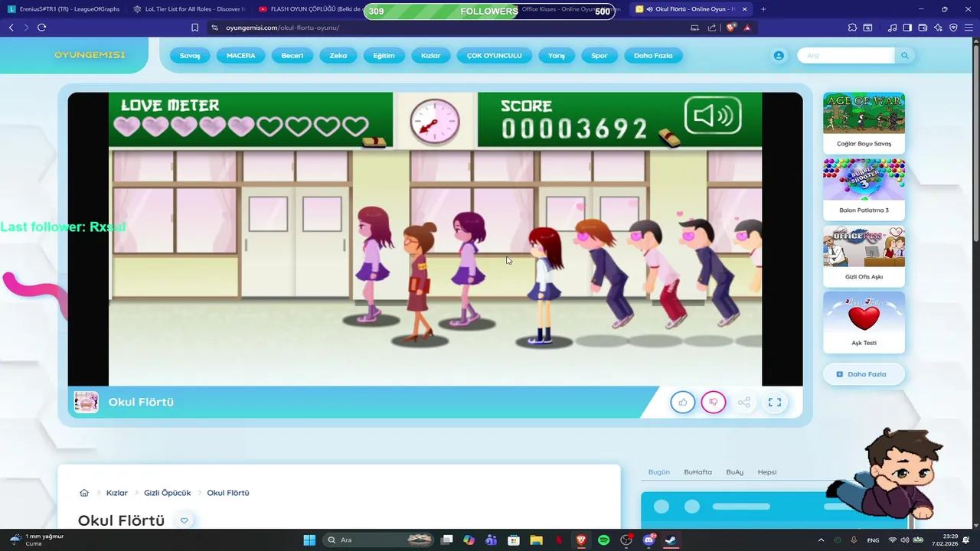Open the Yarış category
The width and height of the screenshot is (980, 551).
pos(557,56)
